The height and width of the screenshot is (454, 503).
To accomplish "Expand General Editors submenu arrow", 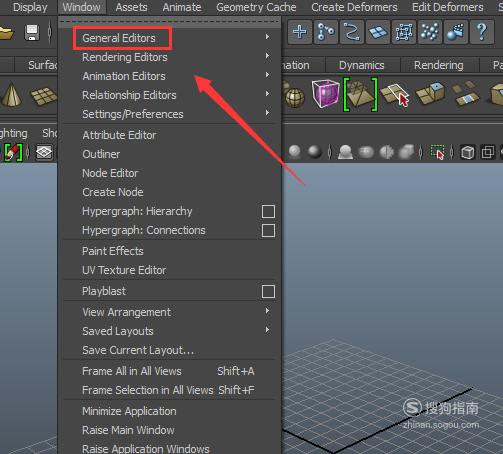I will click(267, 37).
